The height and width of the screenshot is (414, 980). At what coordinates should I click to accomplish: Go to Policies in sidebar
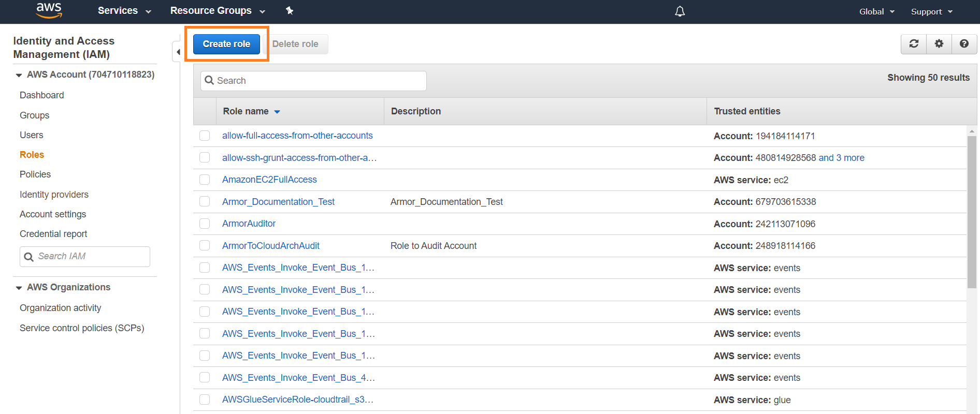[x=35, y=174]
